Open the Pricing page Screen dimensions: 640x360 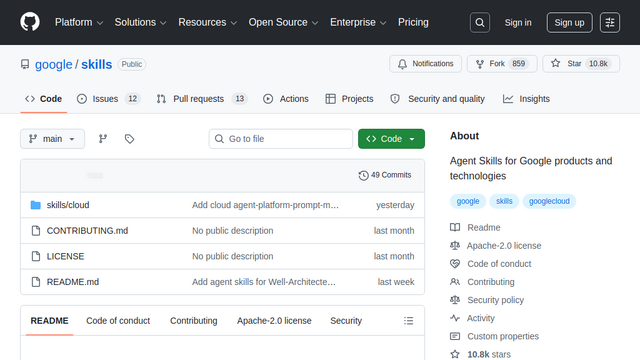tap(413, 22)
